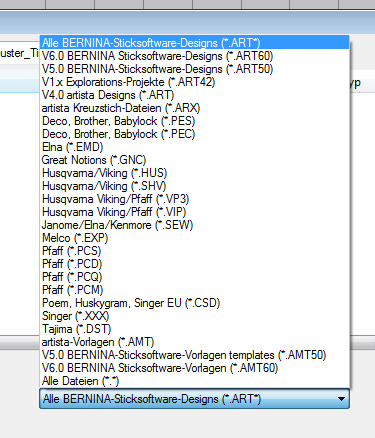
Task: Pick Pfaff (*.PCD) format
Action: coord(195,264)
